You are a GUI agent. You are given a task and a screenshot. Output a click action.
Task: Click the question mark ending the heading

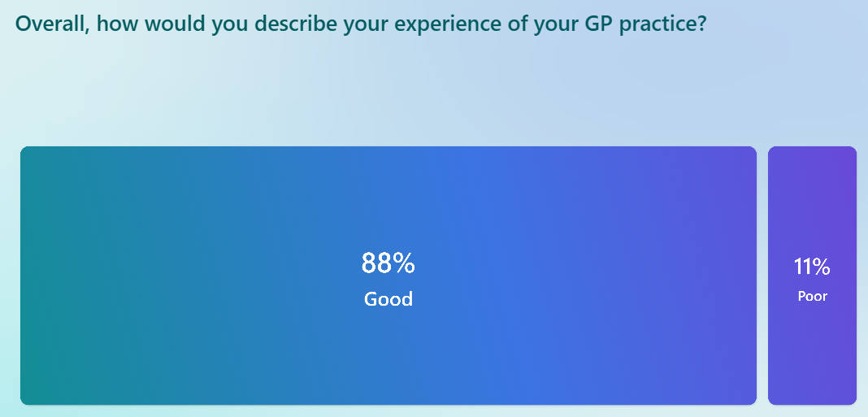702,24
